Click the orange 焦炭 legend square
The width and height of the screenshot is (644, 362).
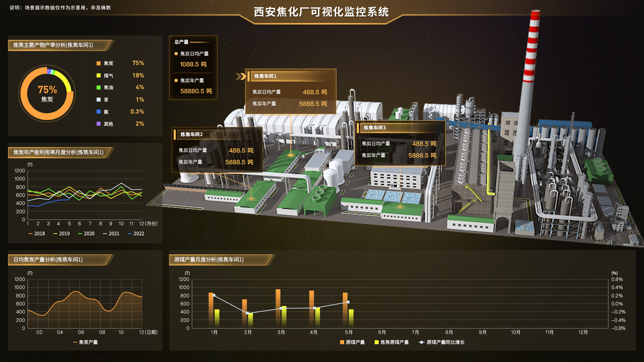pyautogui.click(x=99, y=63)
